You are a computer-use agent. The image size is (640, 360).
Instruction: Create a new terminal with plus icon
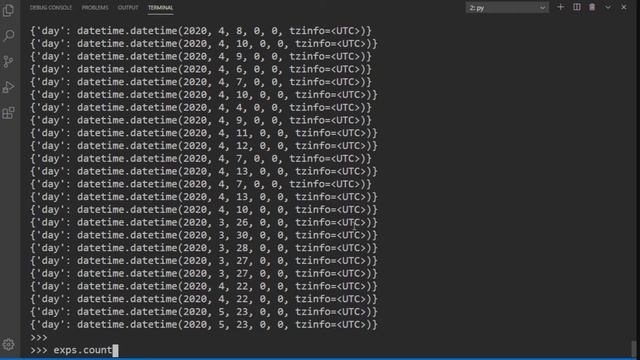point(560,7)
